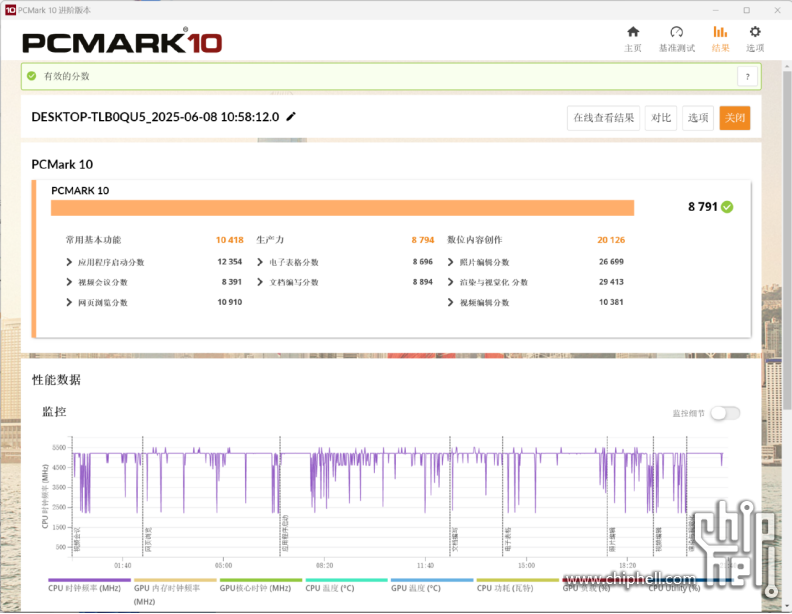This screenshot has width=792, height=614.
Task: Click the CPU clock frequency chart
Action: click(399, 497)
